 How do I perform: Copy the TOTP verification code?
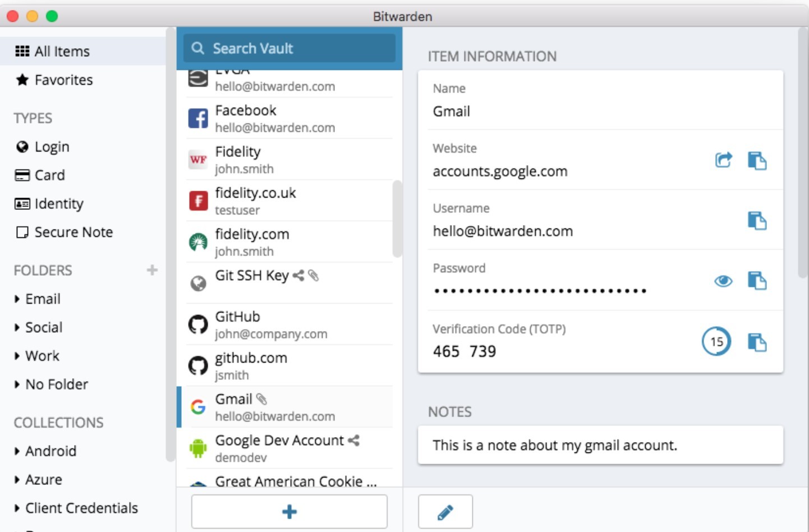(757, 342)
